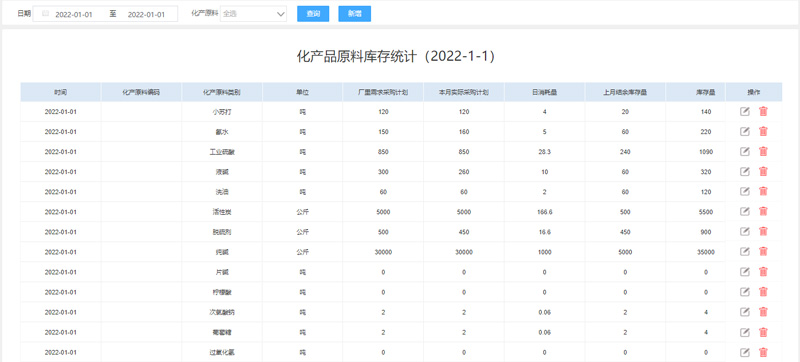Delete the 过氧化氢 row
Screen dimensions: 800x362
tap(763, 352)
